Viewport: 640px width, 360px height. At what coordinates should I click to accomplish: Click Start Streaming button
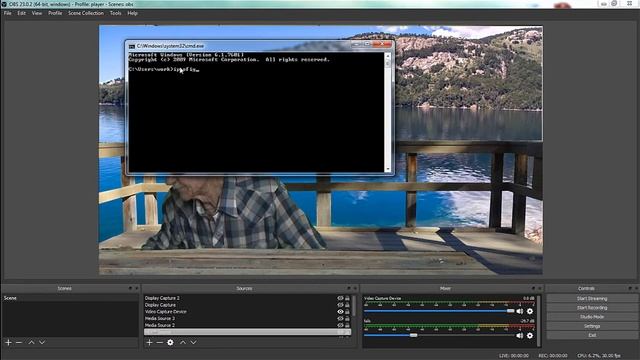592,298
